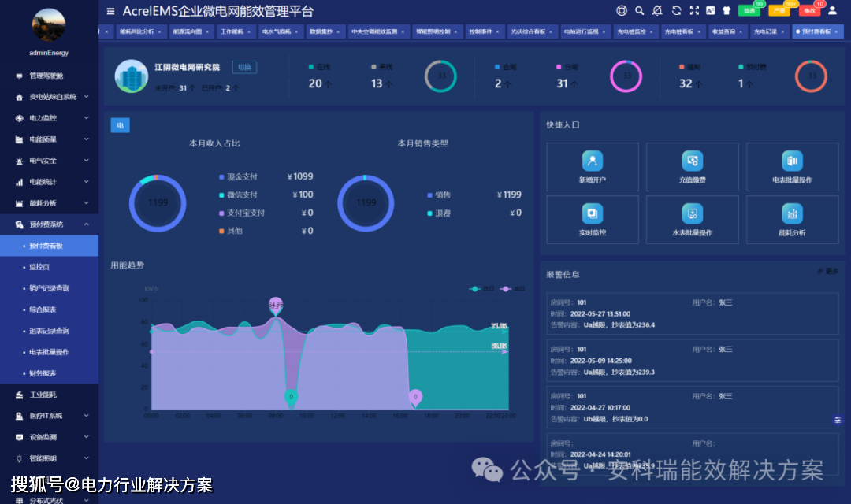This screenshot has width=851, height=504.
Task: Open the theme shirt icon in header
Action: pyautogui.click(x=727, y=10)
